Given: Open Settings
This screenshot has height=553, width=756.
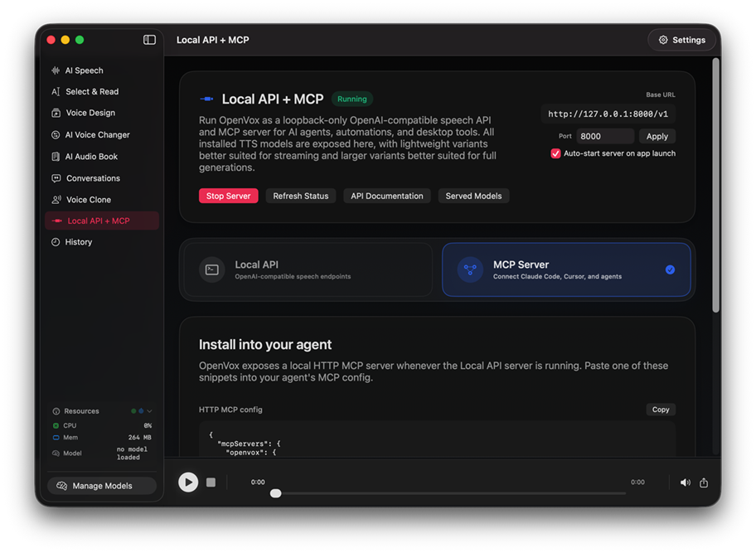Looking at the screenshot, I should pyautogui.click(x=681, y=40).
